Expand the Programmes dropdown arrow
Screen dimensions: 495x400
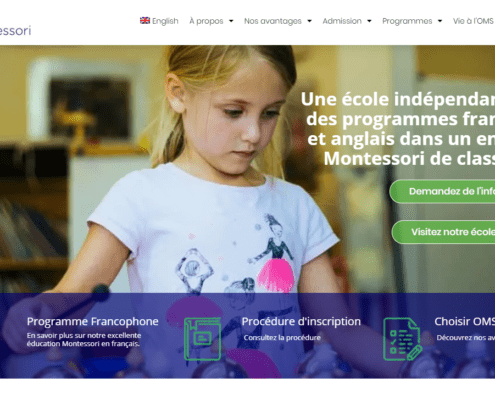click(440, 21)
